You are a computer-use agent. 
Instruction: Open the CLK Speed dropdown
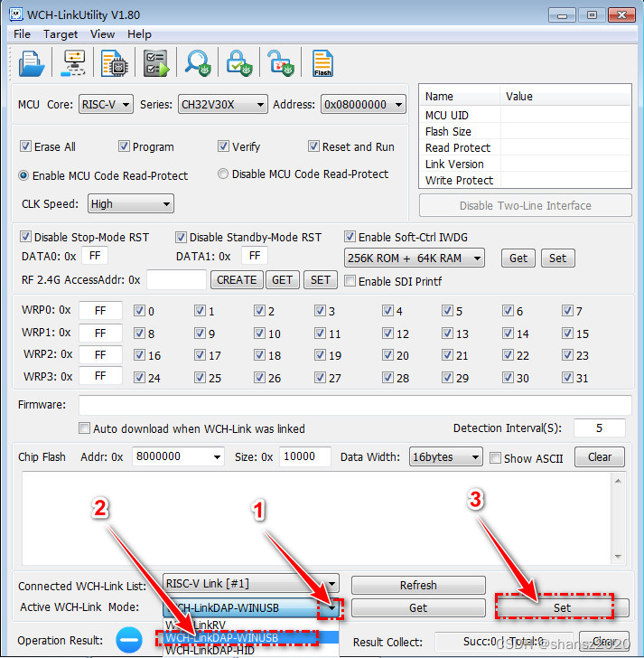tap(130, 203)
